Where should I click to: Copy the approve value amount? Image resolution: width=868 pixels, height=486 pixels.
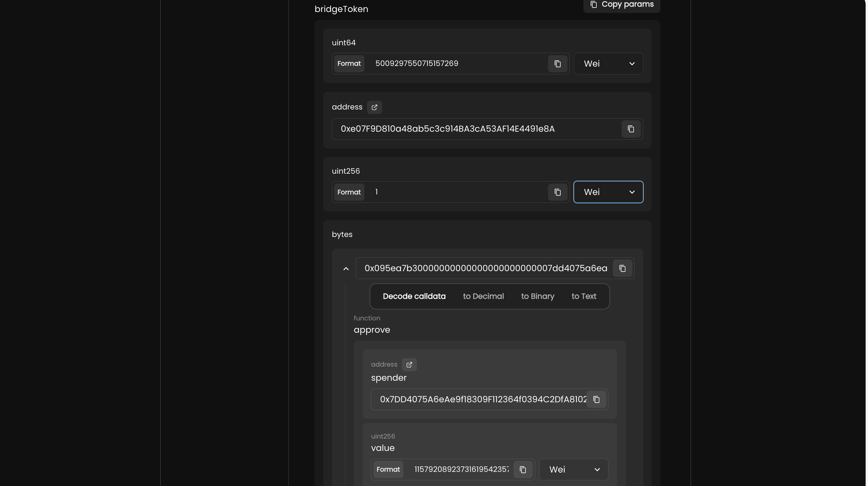click(x=523, y=469)
